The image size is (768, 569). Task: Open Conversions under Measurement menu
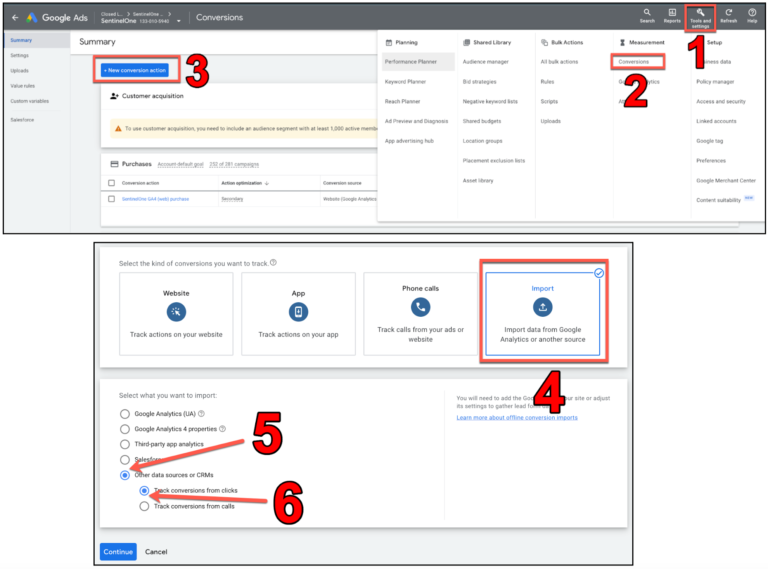coord(634,62)
